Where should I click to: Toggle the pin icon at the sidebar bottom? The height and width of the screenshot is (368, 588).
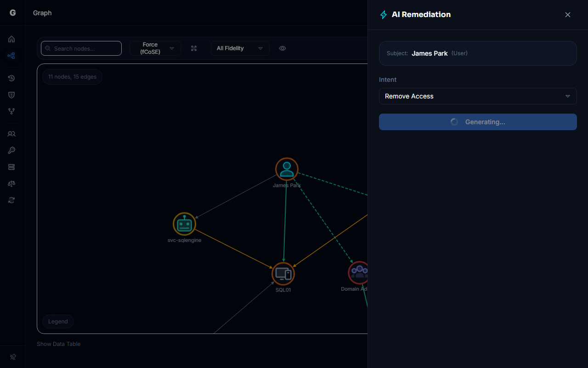[12, 356]
